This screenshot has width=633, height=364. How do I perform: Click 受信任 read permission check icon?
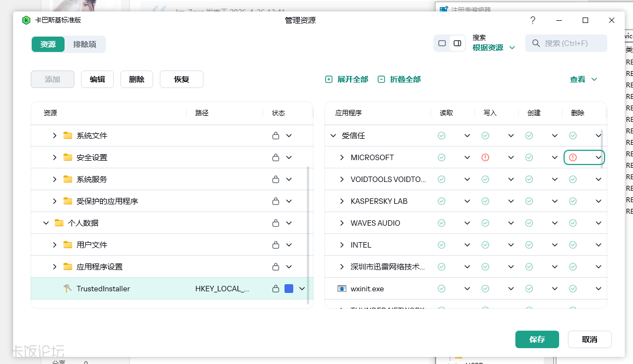click(x=442, y=136)
